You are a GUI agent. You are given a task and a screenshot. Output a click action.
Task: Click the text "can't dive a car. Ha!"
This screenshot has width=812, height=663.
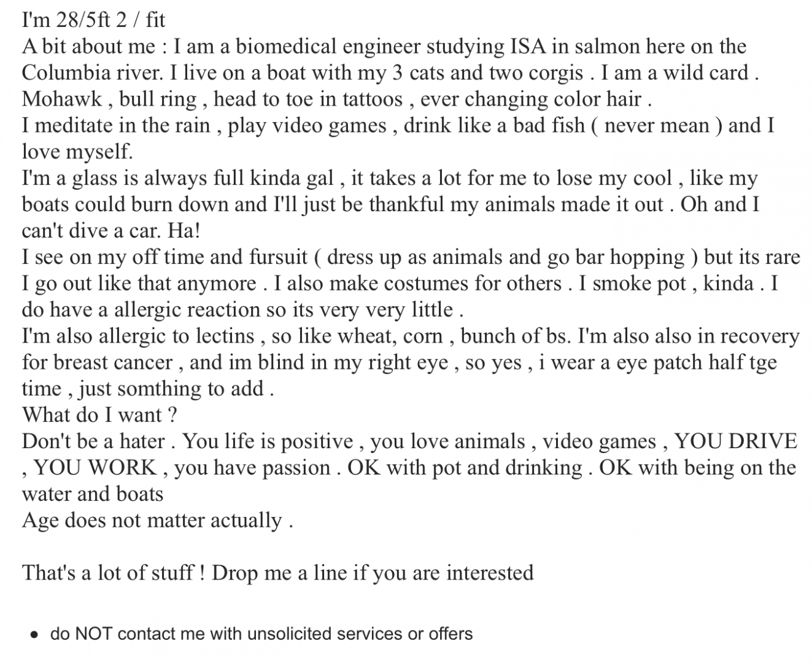[110, 231]
